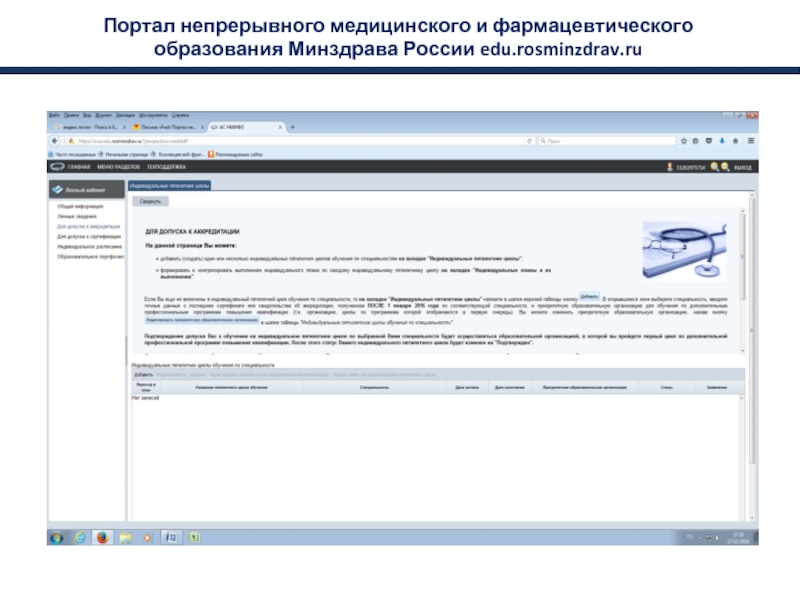Open the Коллекция веб-фрагментов bookmark
This screenshot has height=600, width=800.
(177, 154)
